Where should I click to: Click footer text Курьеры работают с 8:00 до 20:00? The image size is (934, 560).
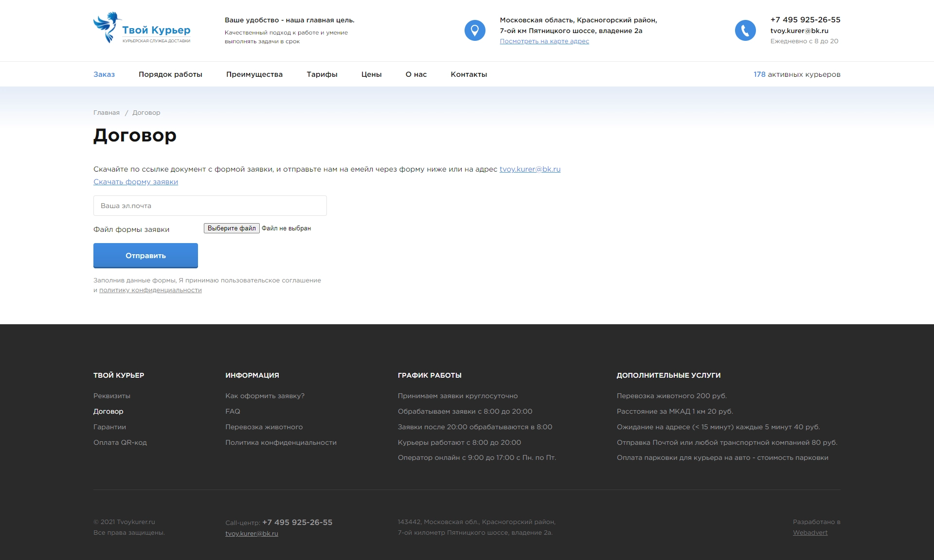coord(459,443)
